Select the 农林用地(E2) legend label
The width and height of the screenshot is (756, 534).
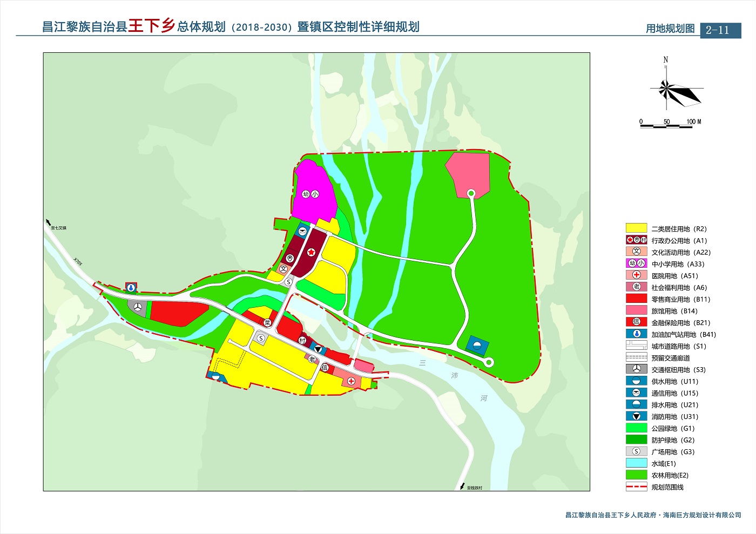click(x=670, y=475)
